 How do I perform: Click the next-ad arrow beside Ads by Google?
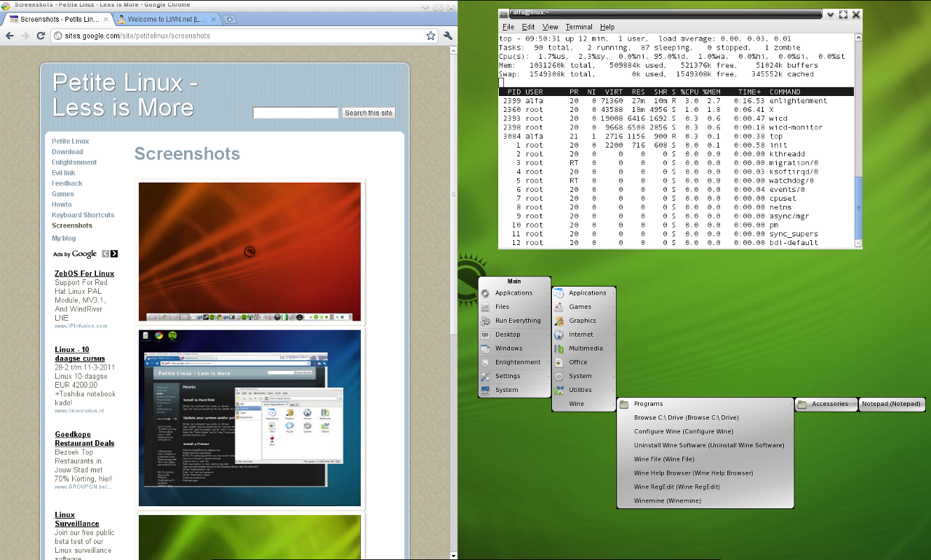point(114,254)
